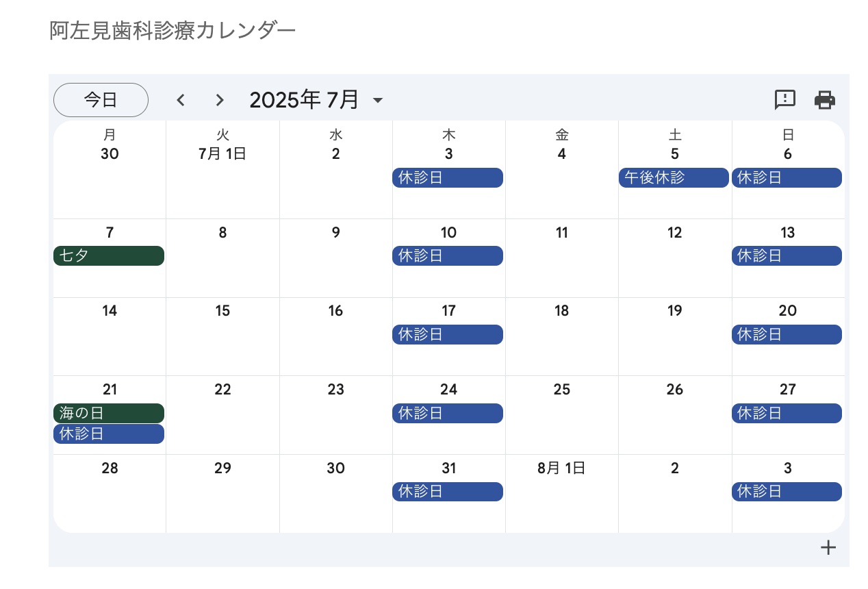Select date 15 in the calendar

[x=222, y=311]
